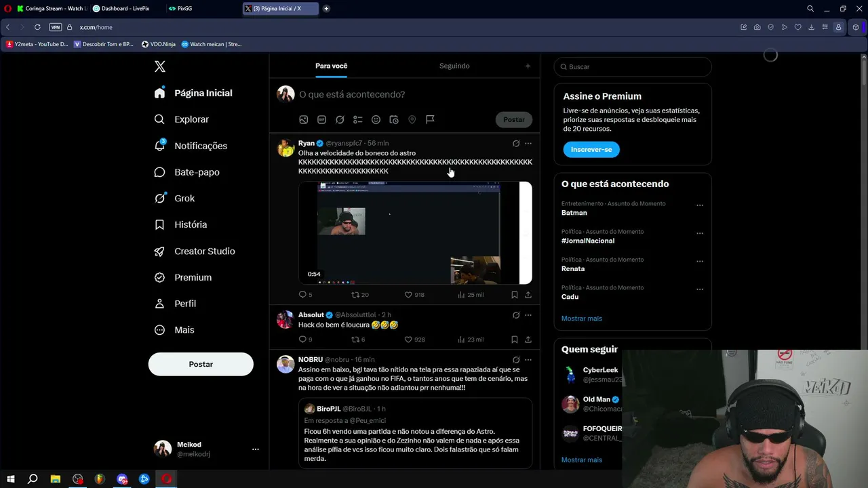Image resolution: width=868 pixels, height=488 pixels.
Task: Click the flag icon in compose toolbar
Action: pyautogui.click(x=430, y=120)
